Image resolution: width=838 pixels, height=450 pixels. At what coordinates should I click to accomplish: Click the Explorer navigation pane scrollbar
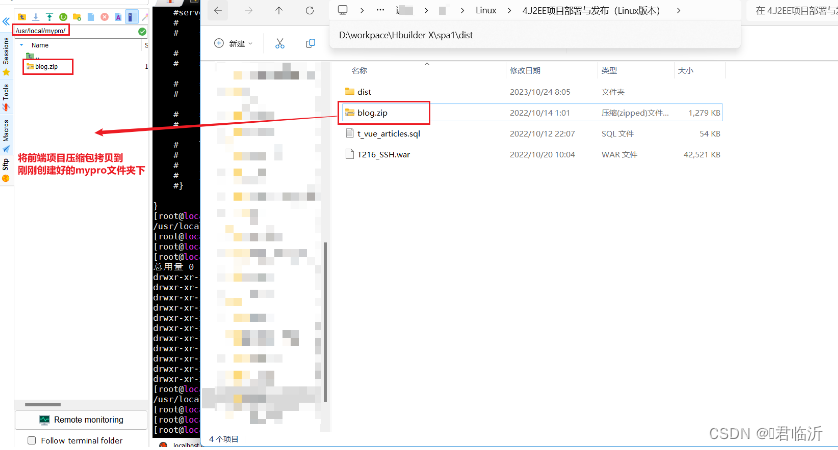pyautogui.click(x=325, y=321)
